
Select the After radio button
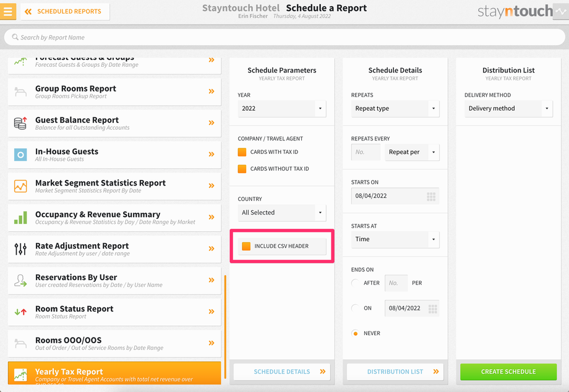(x=355, y=283)
